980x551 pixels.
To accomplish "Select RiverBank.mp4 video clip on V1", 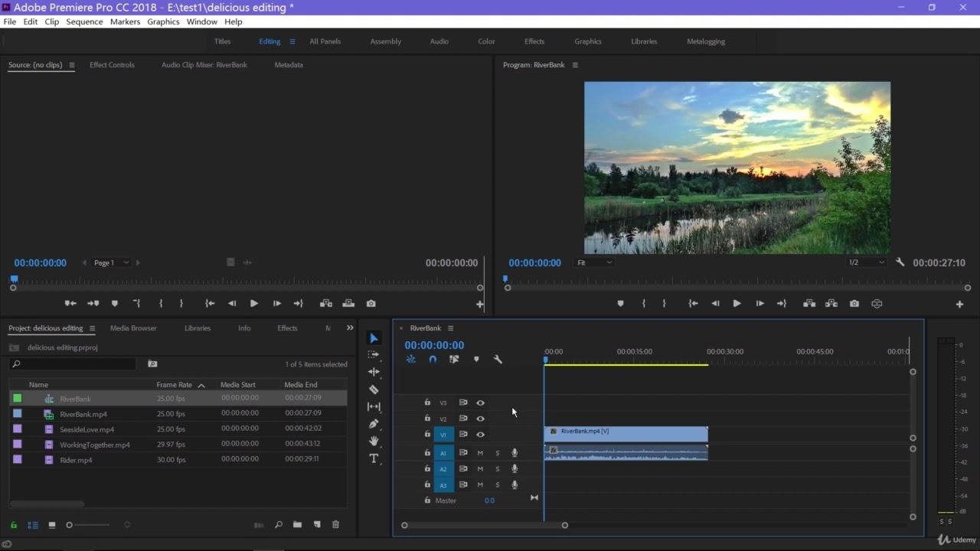I will tap(626, 434).
